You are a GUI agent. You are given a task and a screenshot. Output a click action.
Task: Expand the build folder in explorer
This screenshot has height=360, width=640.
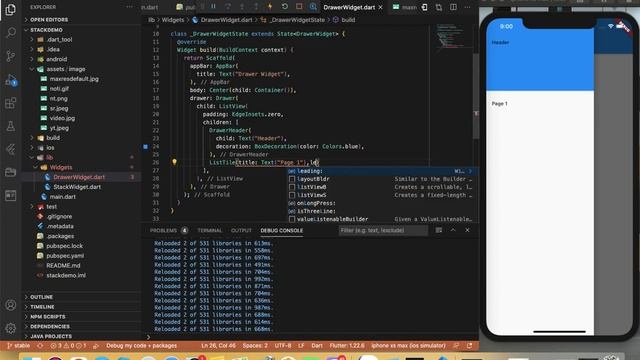coord(53,138)
